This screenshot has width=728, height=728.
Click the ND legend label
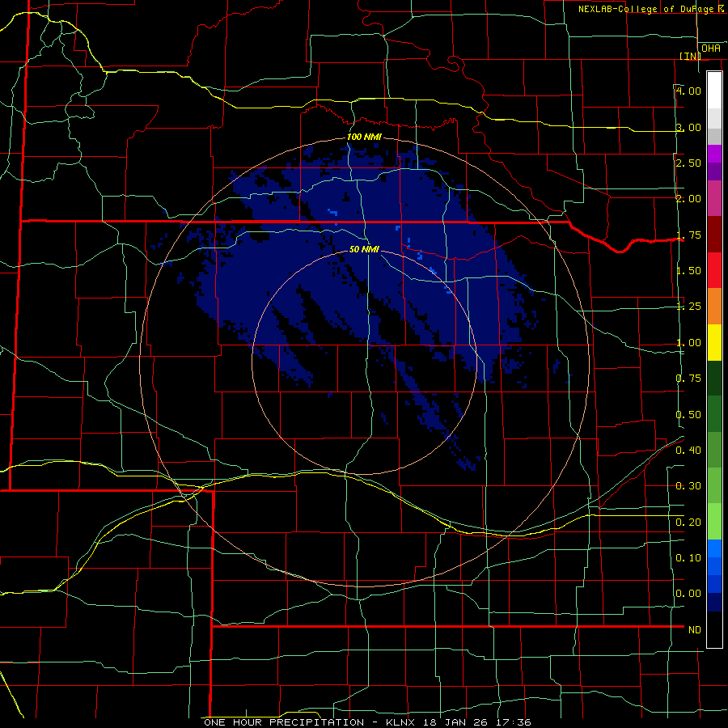pos(695,630)
